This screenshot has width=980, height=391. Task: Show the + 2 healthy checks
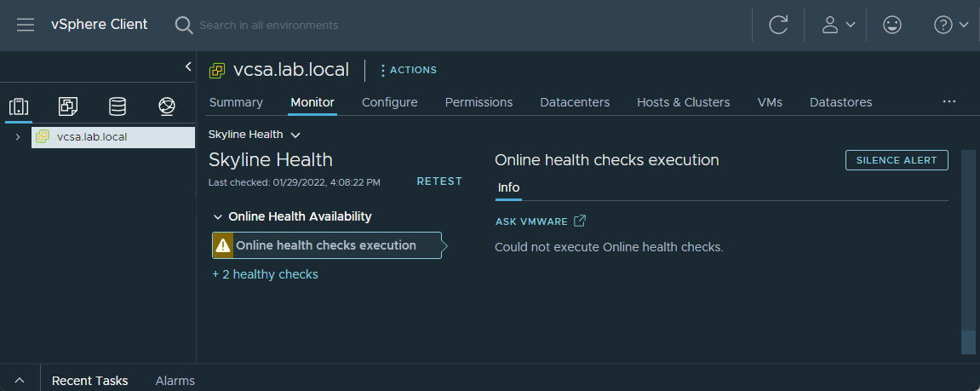[265, 274]
